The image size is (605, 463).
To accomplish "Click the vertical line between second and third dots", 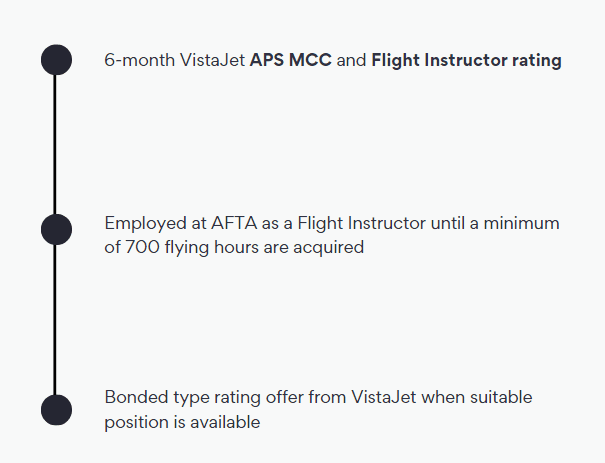I will click(55, 320).
